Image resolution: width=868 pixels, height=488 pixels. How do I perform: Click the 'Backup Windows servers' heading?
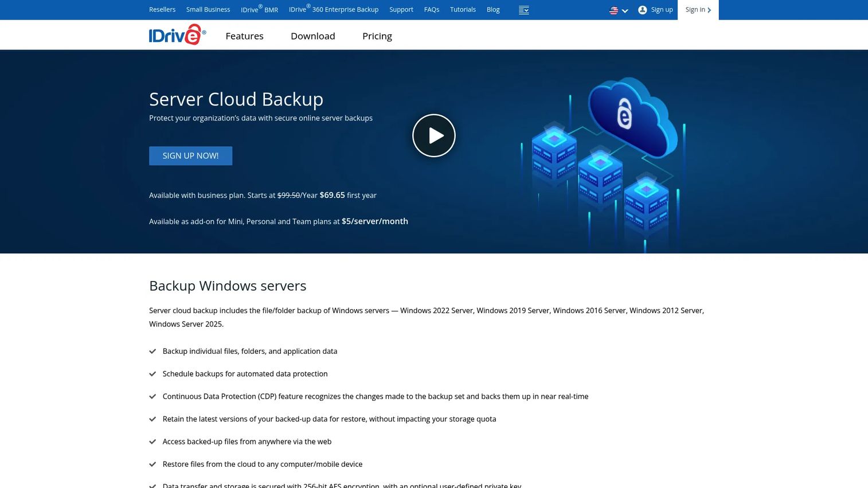tap(228, 286)
